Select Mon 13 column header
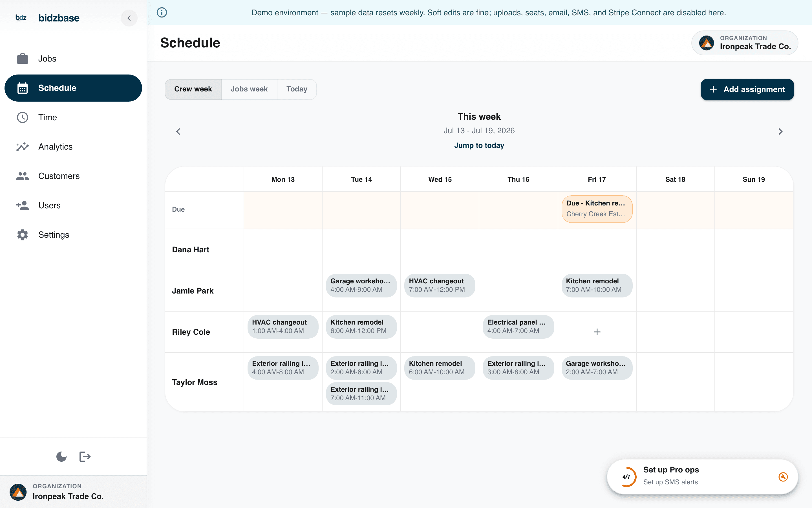 click(283, 179)
